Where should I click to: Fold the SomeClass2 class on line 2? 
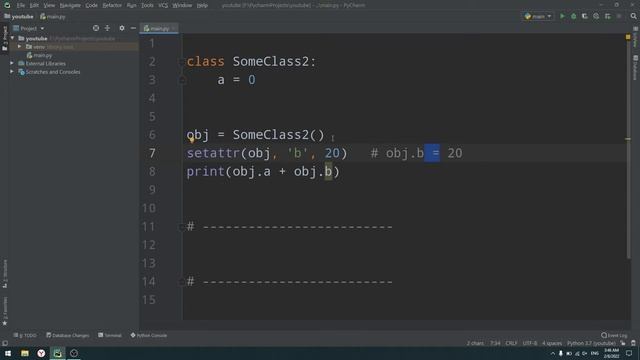(182, 62)
